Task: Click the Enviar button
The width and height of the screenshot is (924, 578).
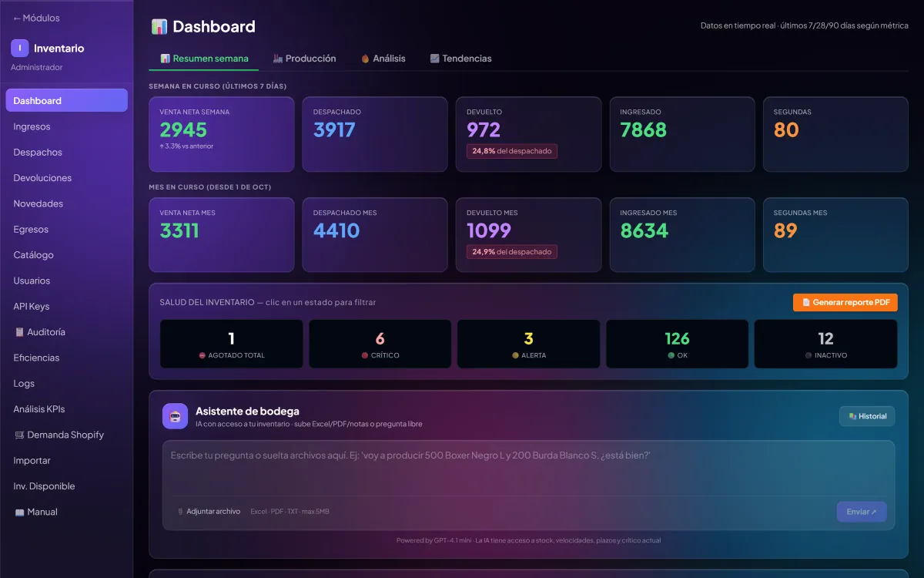Action: click(862, 512)
